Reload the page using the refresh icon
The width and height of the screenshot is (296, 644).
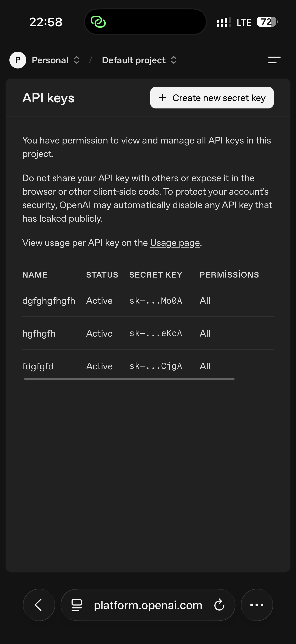point(219,605)
